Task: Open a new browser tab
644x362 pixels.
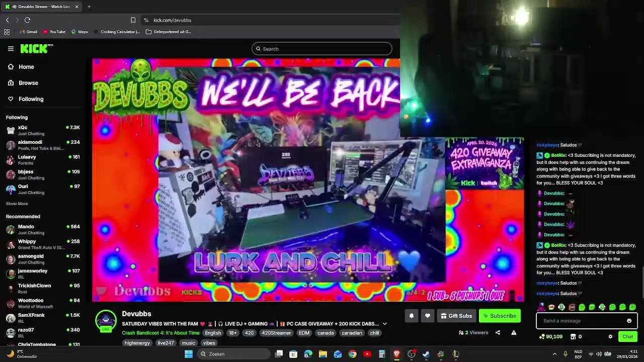Action: pyautogui.click(x=89, y=7)
